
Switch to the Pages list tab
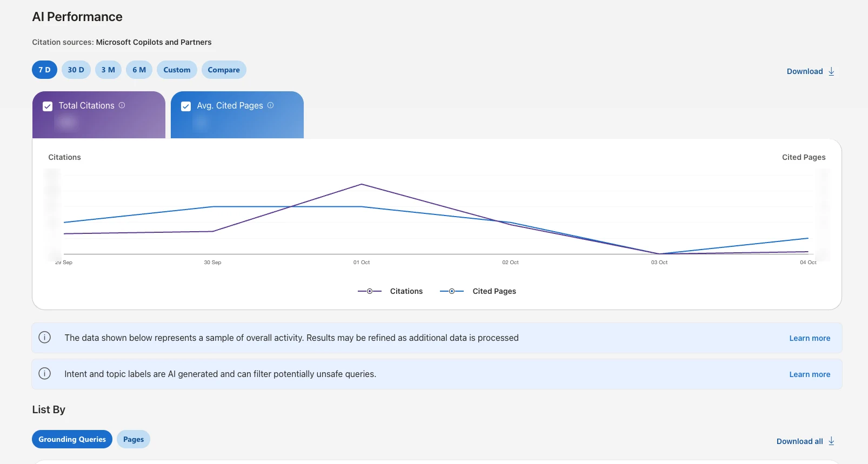(133, 439)
